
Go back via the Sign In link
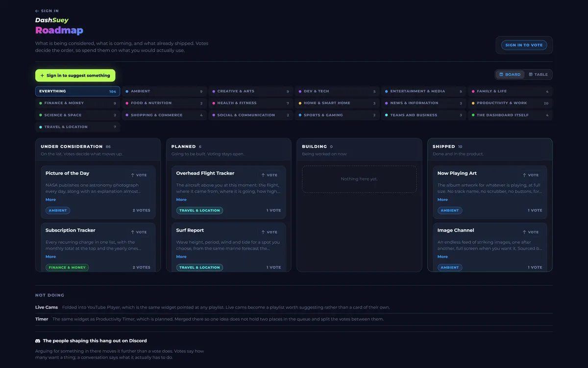[x=47, y=11]
